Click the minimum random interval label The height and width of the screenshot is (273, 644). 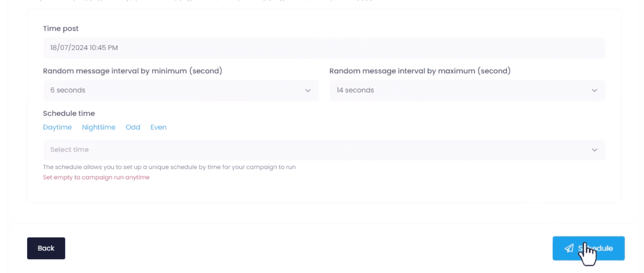pyautogui.click(x=133, y=71)
